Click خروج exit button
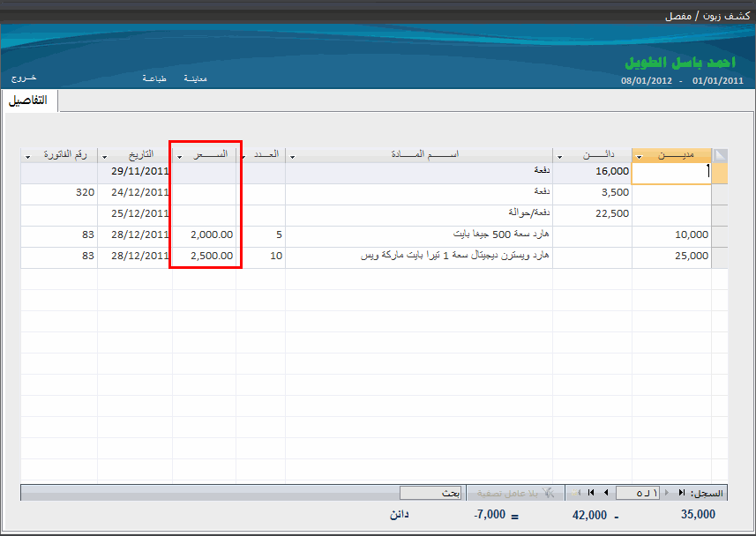 click(x=24, y=78)
